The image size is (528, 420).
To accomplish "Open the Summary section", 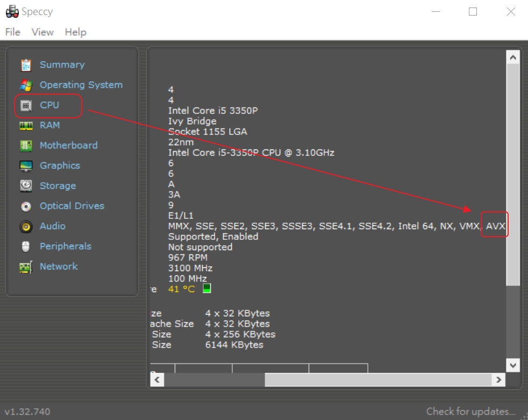I will 62,65.
